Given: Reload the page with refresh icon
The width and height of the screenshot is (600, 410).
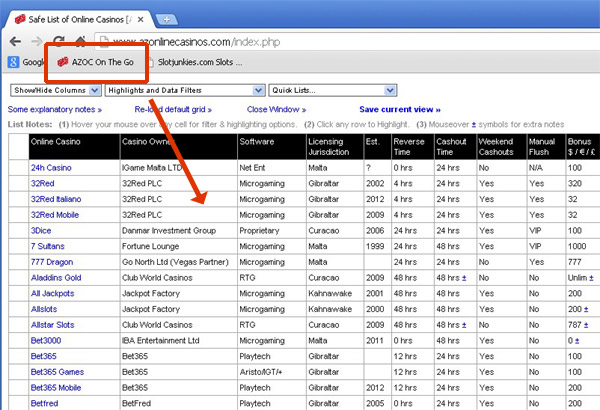Looking at the screenshot, I should 59,40.
